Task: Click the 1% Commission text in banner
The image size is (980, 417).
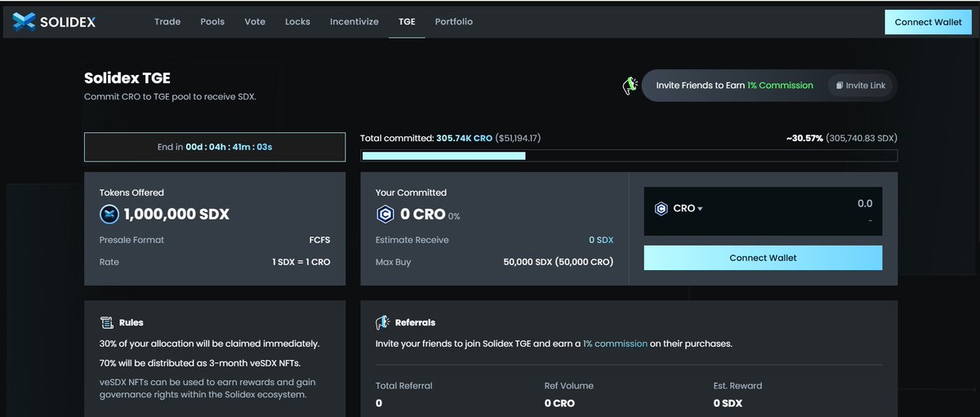Action: [780, 86]
